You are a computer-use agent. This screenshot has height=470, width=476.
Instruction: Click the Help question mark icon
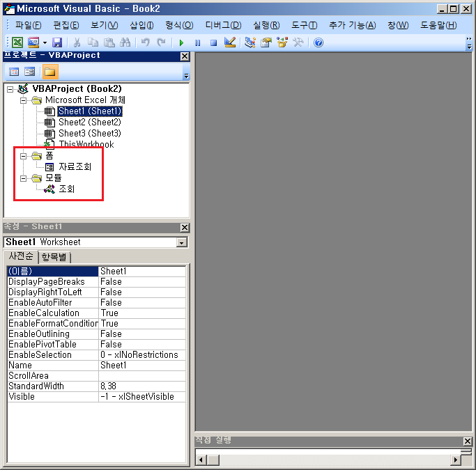pyautogui.click(x=318, y=42)
